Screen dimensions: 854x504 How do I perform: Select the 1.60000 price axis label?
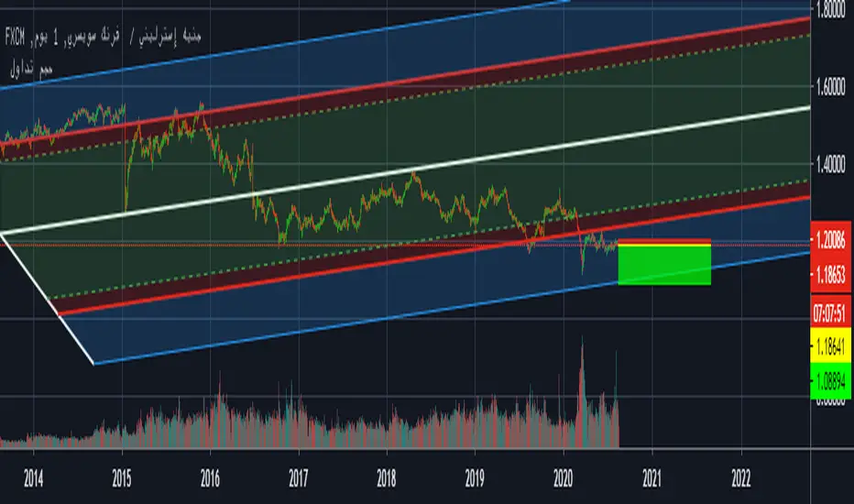pyautogui.click(x=830, y=87)
